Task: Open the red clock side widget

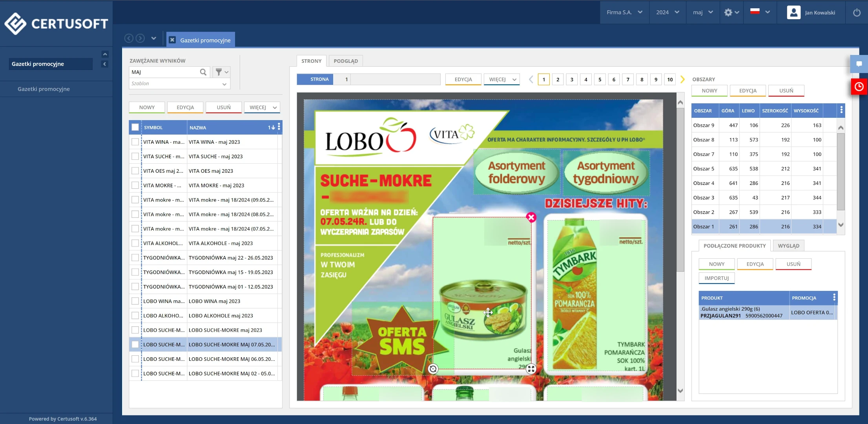Action: pyautogui.click(x=859, y=87)
